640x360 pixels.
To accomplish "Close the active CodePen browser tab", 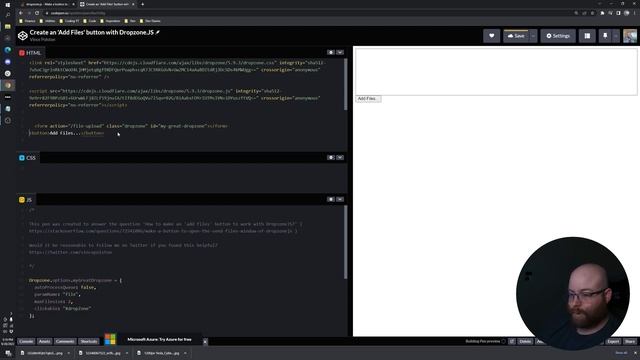I will 133,4.
